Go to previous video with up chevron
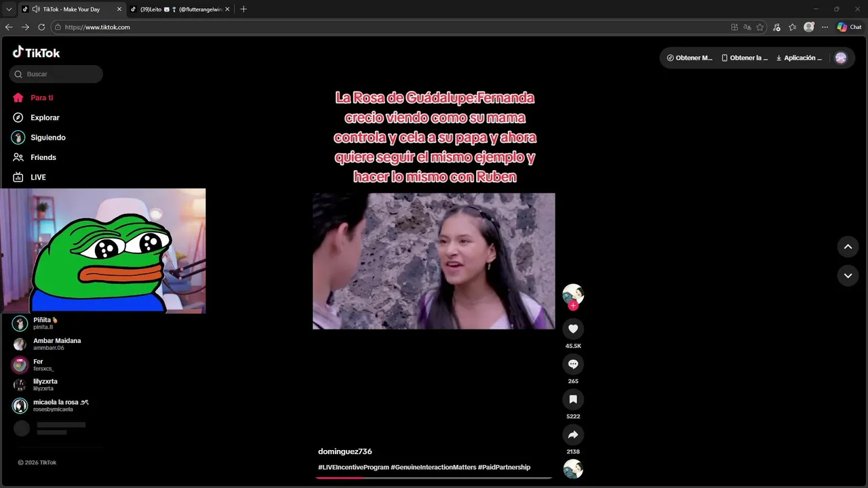868x488 pixels. coord(848,247)
